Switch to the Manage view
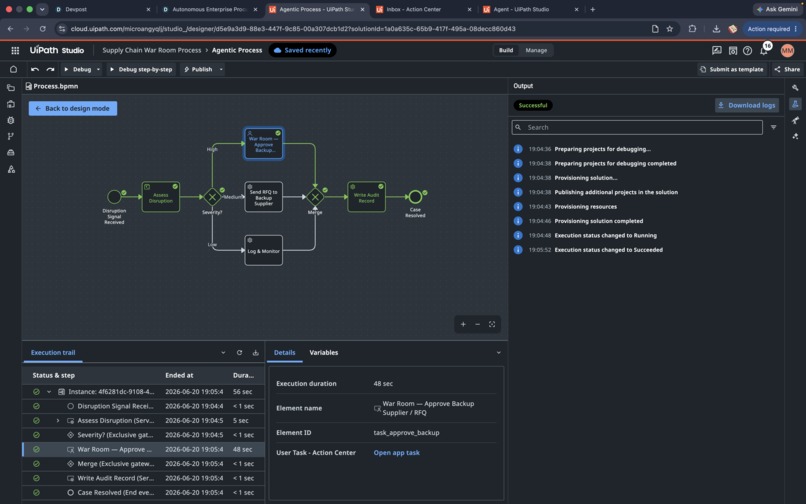This screenshot has width=806, height=504. tap(536, 50)
